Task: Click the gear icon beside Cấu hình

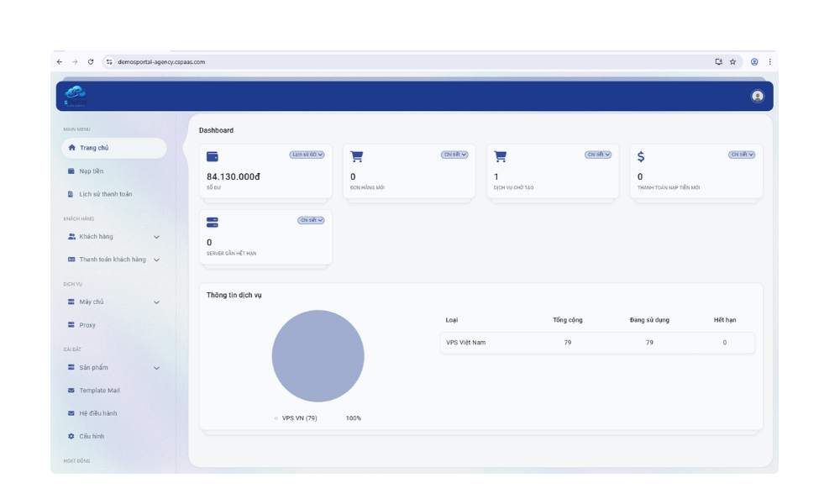Action: [x=71, y=436]
